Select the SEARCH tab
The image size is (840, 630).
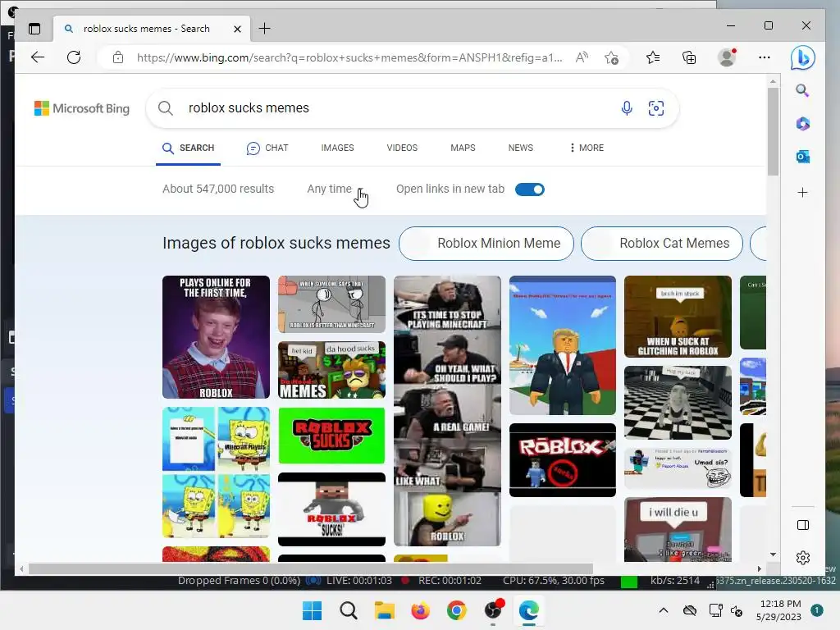point(188,148)
